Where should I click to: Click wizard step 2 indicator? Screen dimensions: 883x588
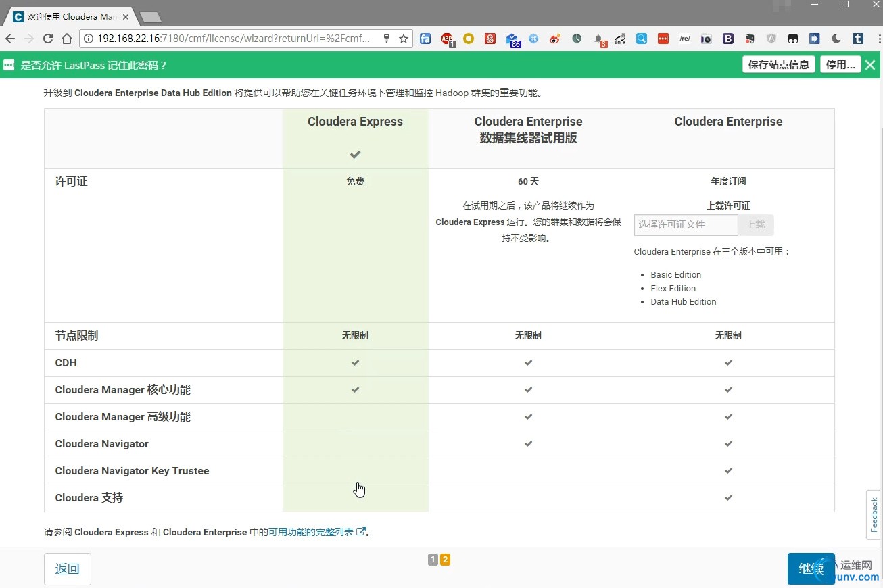pos(445,560)
